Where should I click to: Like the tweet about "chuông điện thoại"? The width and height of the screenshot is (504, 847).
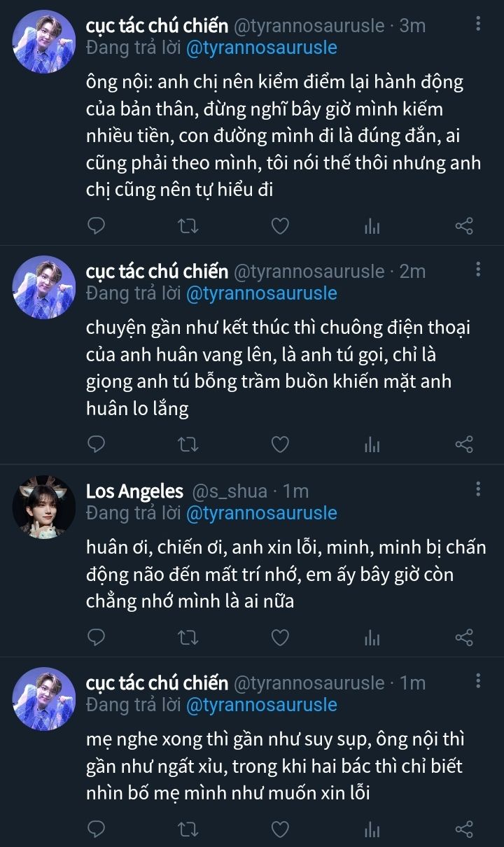coord(280,444)
